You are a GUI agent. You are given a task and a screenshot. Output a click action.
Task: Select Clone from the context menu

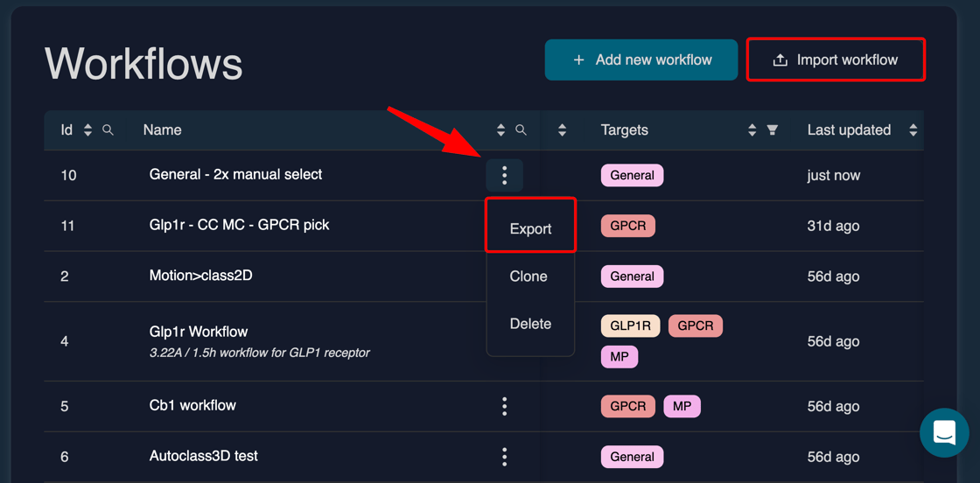(x=528, y=276)
